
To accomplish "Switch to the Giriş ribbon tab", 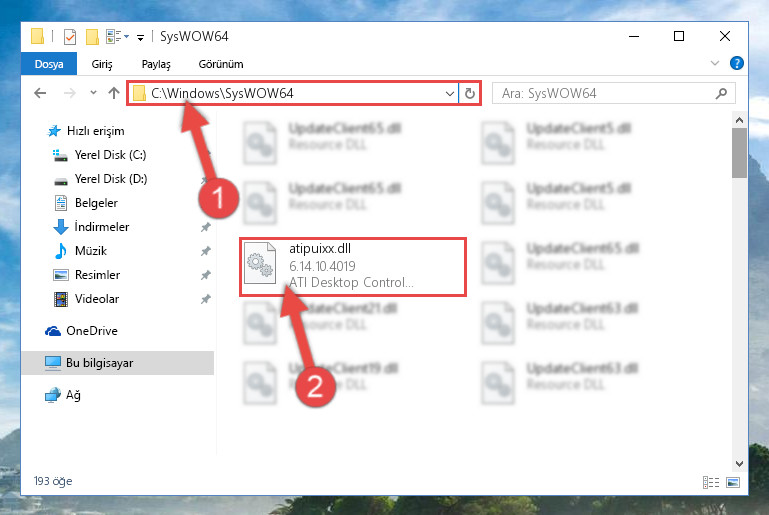I will (102, 64).
